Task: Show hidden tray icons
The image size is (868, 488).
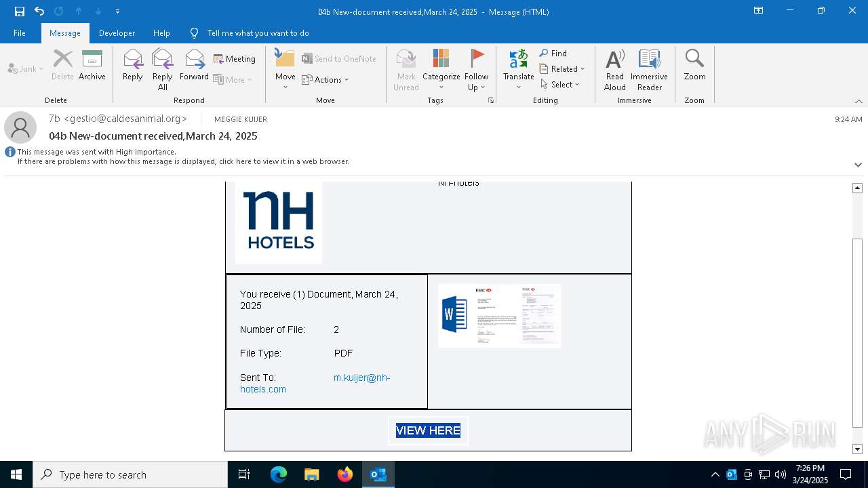Action: pos(715,474)
